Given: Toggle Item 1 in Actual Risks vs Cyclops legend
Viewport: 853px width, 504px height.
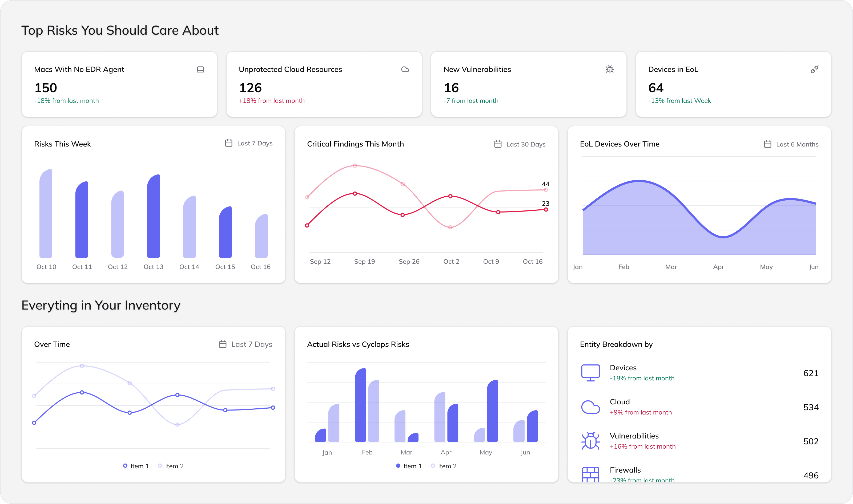Looking at the screenshot, I should (409, 466).
